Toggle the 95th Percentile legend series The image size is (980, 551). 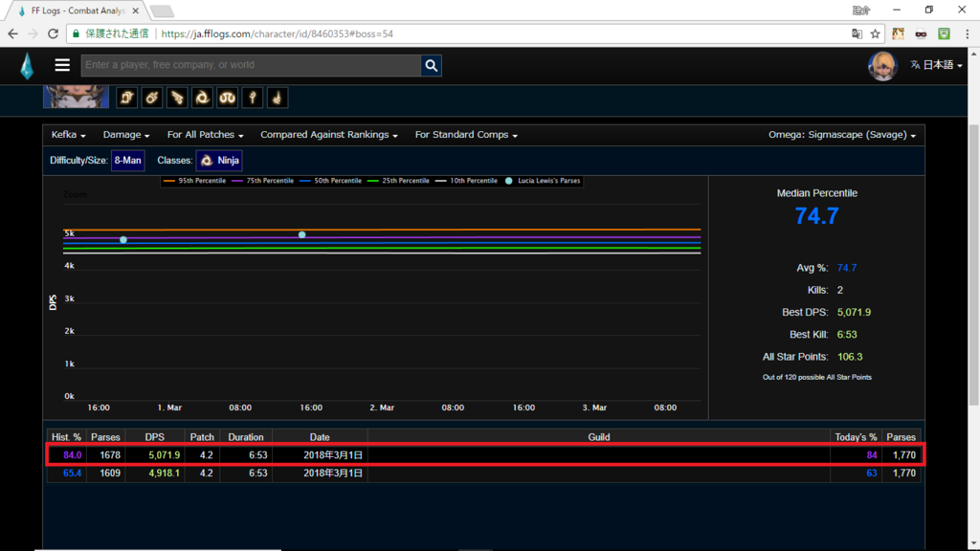click(x=194, y=181)
